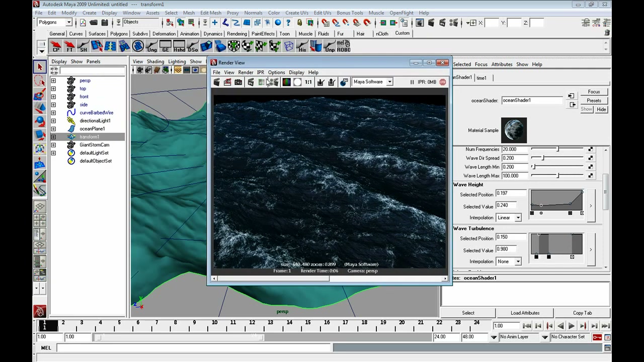This screenshot has width=644, height=362.
Task: Click the Select button at bottom
Action: pos(468,313)
